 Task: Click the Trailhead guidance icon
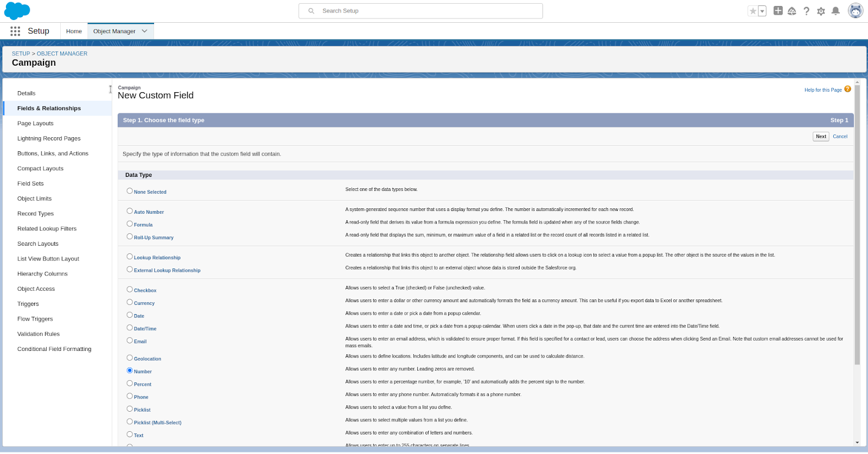click(x=792, y=11)
